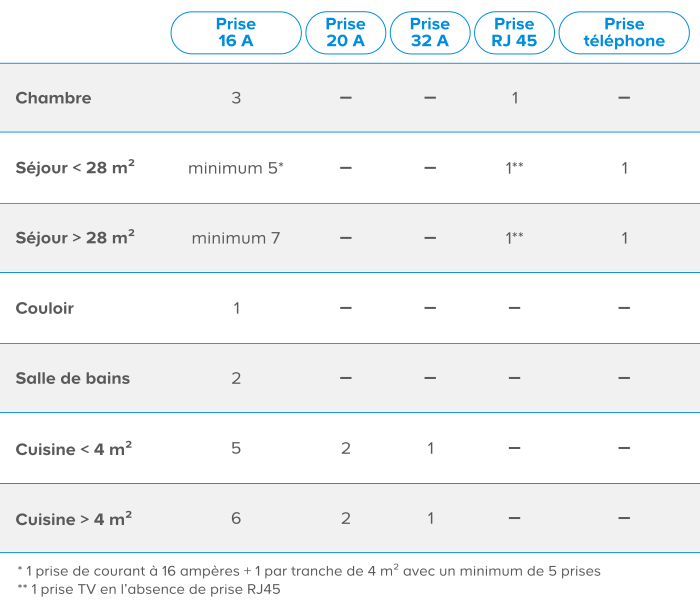Screen dimensions: 700x610
Task: Select the 'Cuisine < 4 m²' row label
Action: click(x=74, y=448)
